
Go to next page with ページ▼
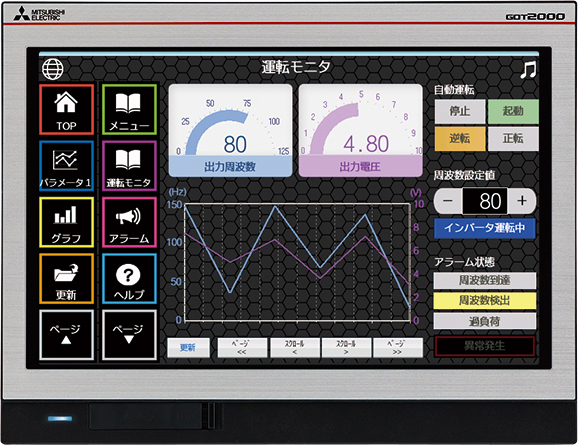pos(129,335)
